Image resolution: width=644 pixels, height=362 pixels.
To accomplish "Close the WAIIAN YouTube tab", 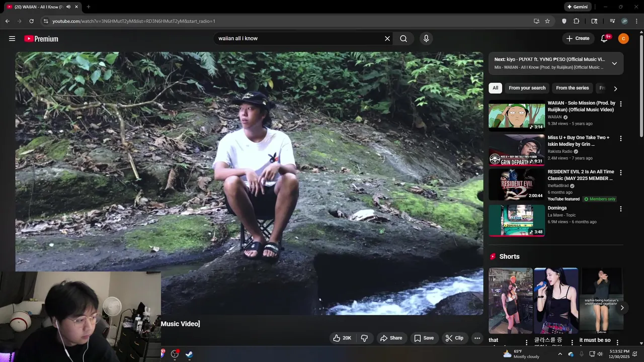I will (76, 7).
